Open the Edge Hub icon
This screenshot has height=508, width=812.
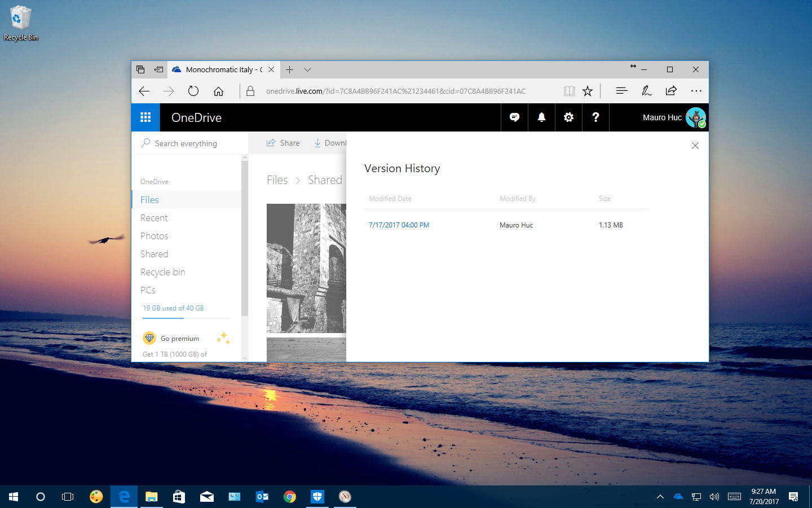pos(622,90)
